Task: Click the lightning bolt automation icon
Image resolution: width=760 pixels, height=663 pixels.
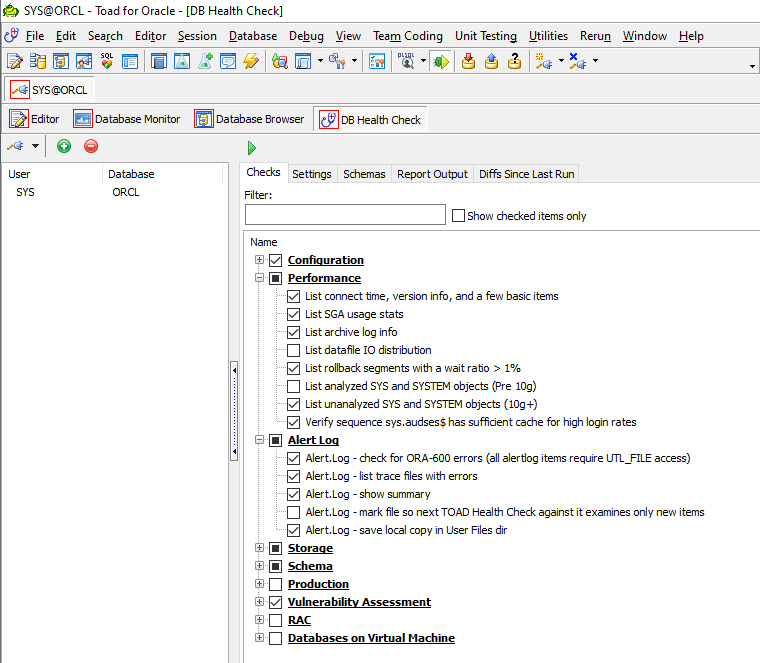Action: [251, 62]
